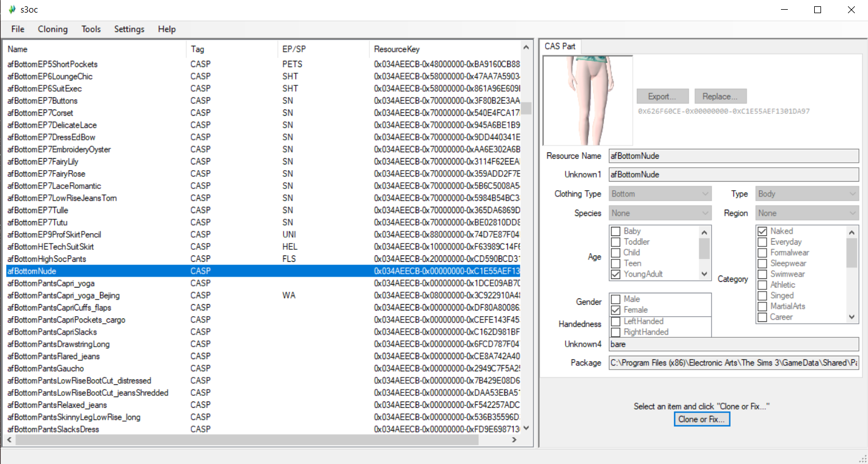Viewport: 868px width, 464px height.
Task: Open the Help menu
Action: point(167,29)
